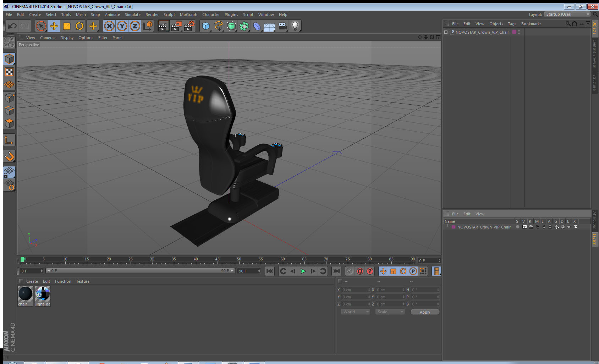
Task: Open the Plugins menu
Action: tap(231, 15)
